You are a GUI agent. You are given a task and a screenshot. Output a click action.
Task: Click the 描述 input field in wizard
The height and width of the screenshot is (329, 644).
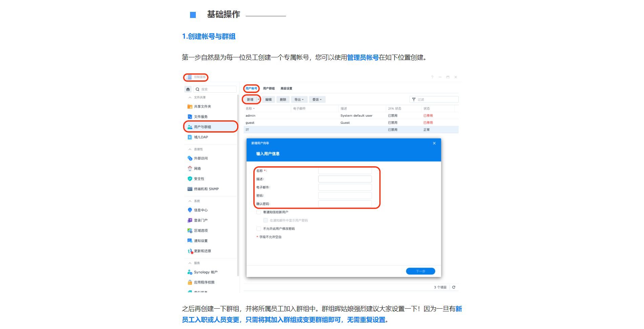(x=345, y=179)
